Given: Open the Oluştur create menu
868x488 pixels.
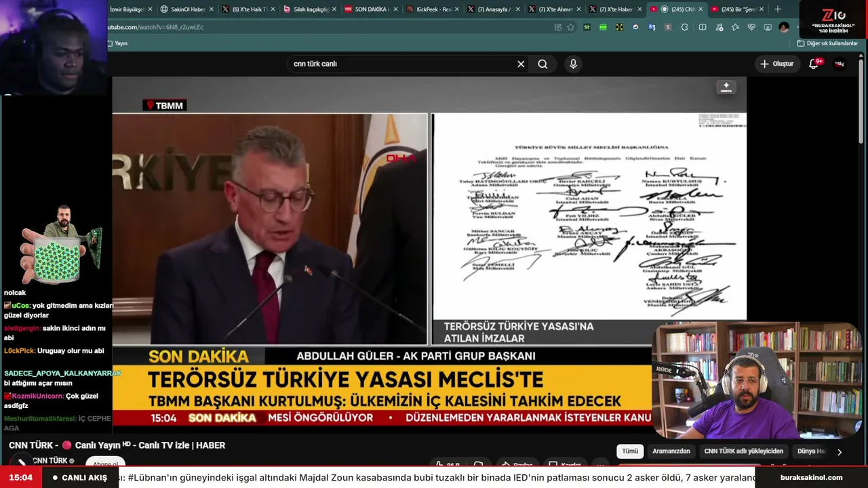Looking at the screenshot, I should click(x=776, y=64).
